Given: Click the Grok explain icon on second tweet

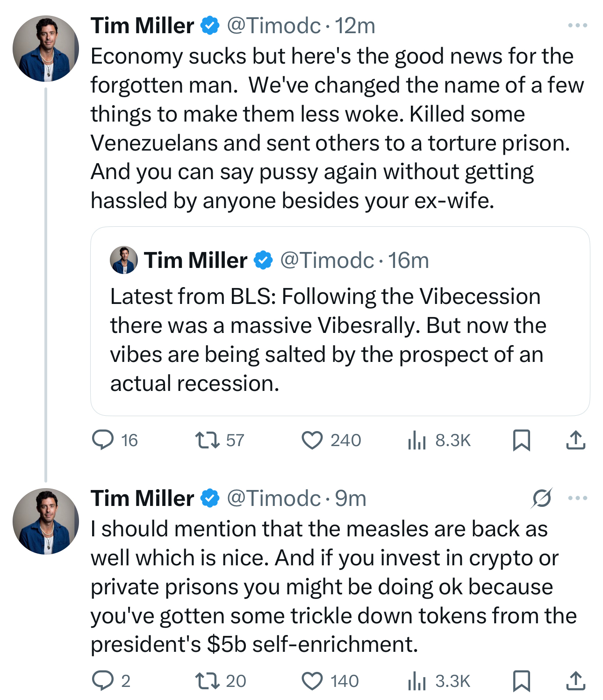Looking at the screenshot, I should 541,498.
